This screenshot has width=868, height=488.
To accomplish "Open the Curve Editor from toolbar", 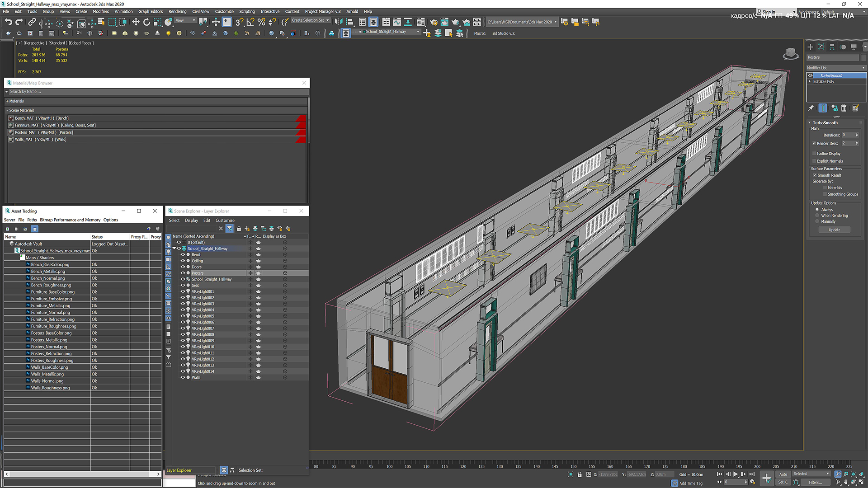I will coord(396,22).
